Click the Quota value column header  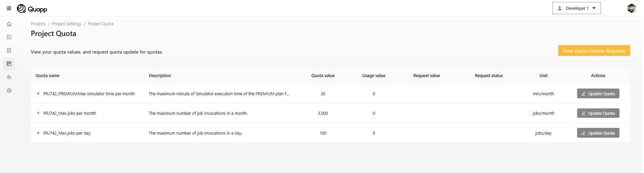point(323,76)
